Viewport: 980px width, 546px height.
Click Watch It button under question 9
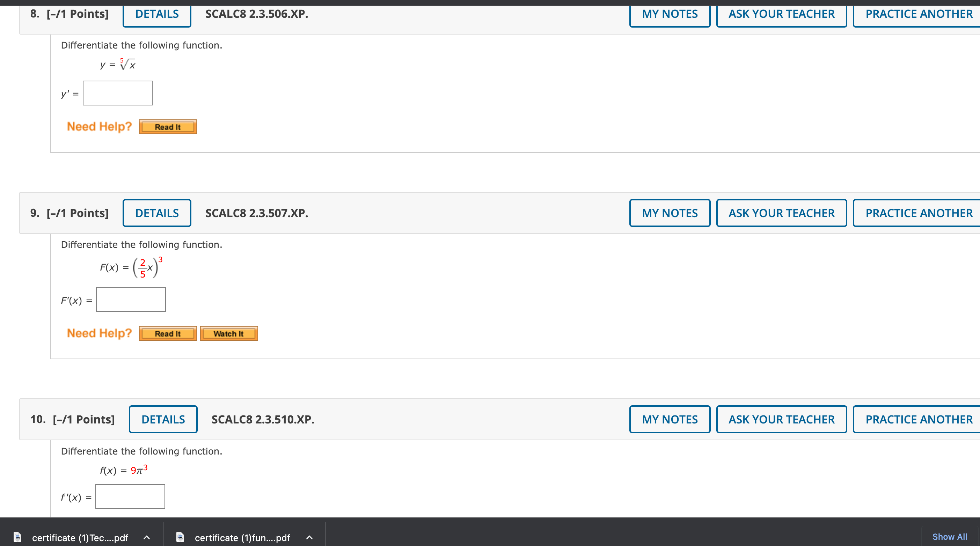(229, 333)
